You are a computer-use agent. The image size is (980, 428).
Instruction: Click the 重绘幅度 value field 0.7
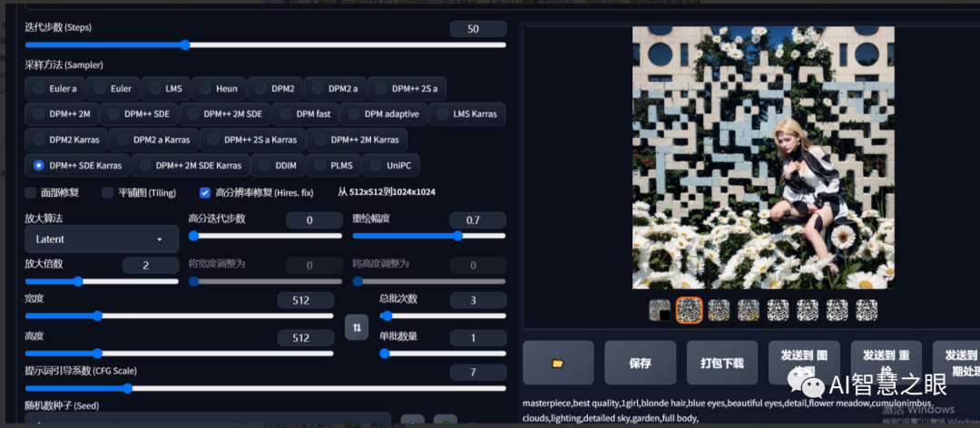click(477, 220)
